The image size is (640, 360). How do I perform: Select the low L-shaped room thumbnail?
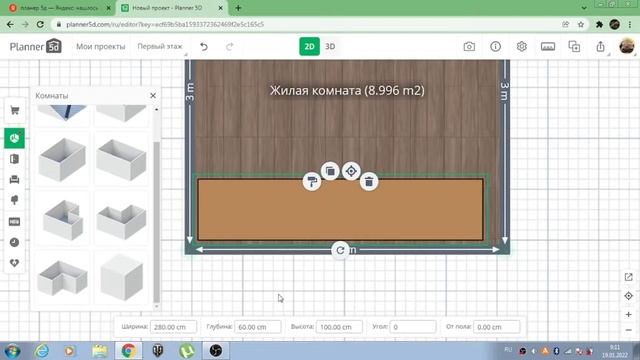coord(62,278)
